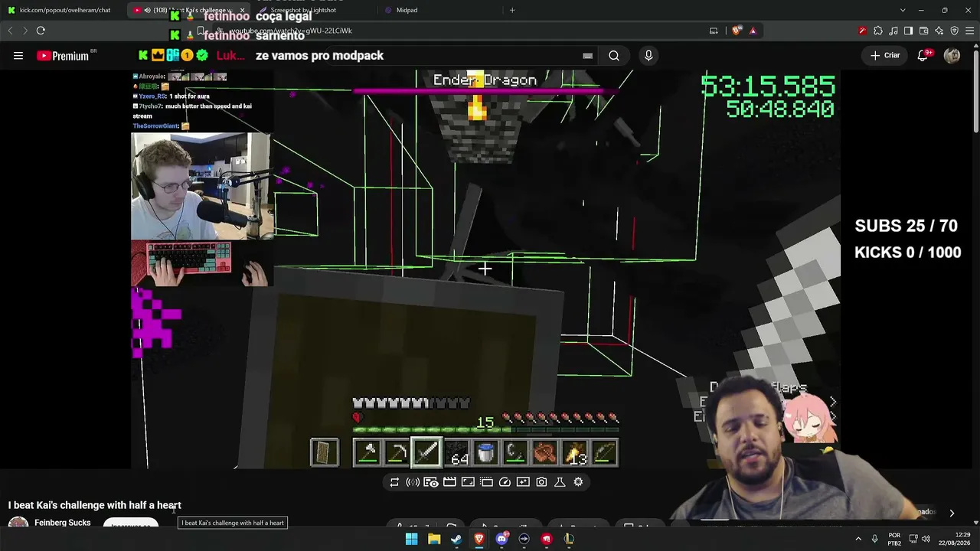Open File Explorer from the taskbar

(434, 539)
